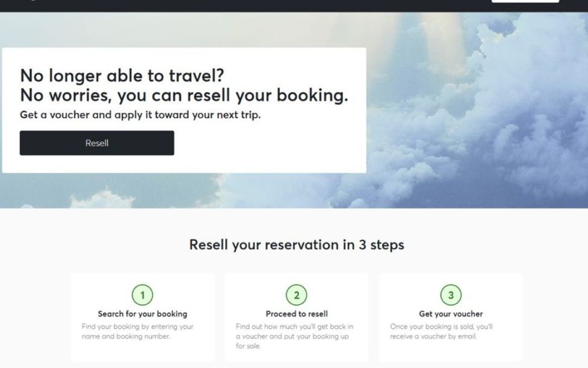Click the black Resell button

coord(96,143)
